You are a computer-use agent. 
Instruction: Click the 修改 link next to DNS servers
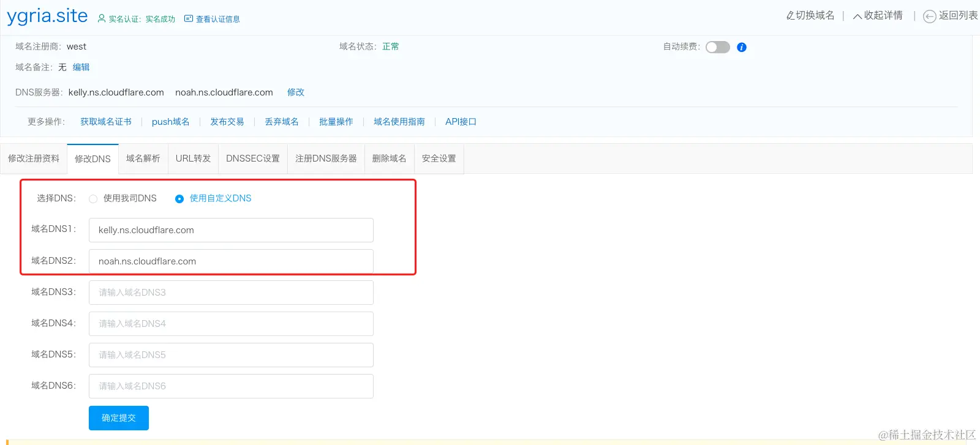click(296, 92)
